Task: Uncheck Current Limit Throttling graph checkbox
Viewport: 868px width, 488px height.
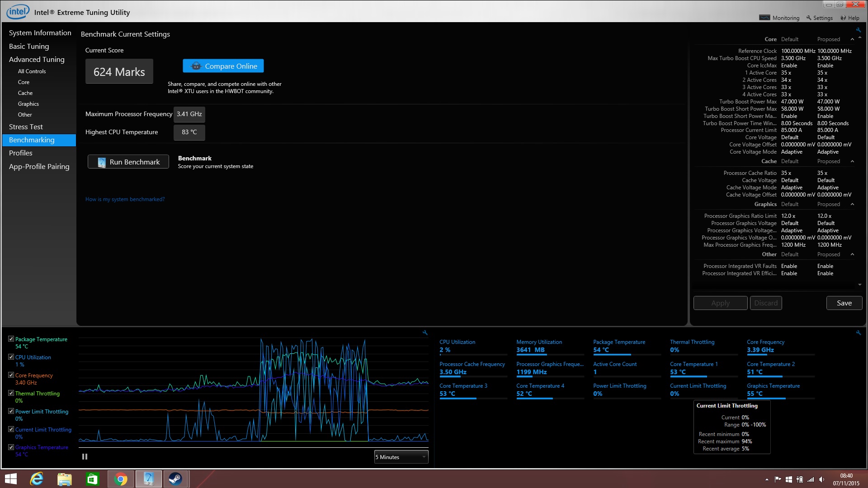Action: [x=11, y=429]
